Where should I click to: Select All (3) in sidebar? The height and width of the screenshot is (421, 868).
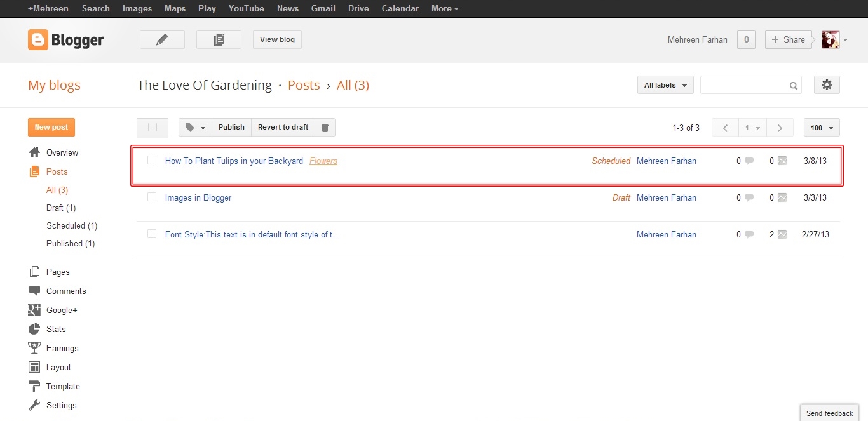pyautogui.click(x=57, y=190)
